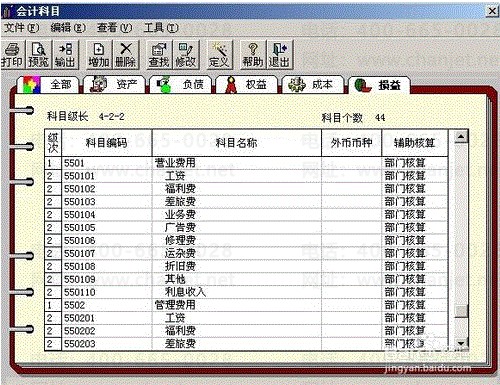Open the 文件(F) menu
This screenshot has height=385, width=500.
coord(21,28)
